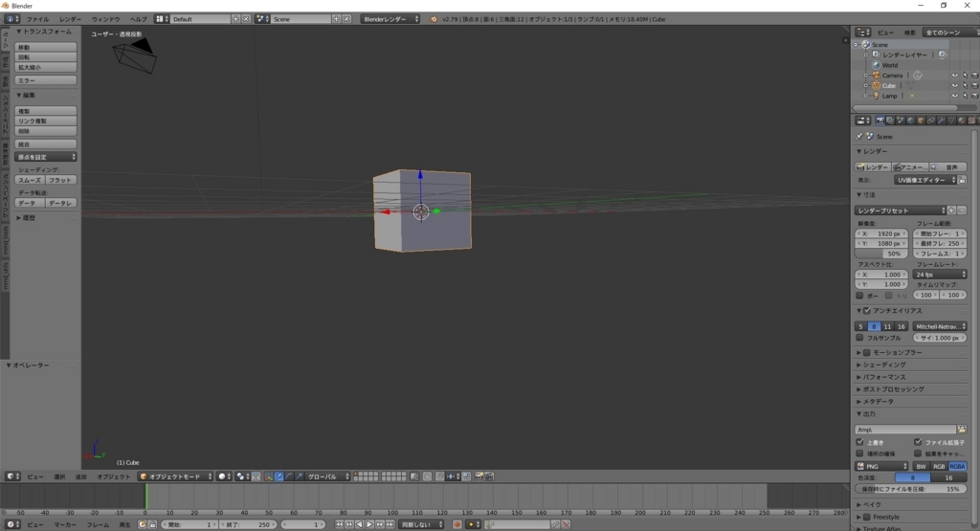Open the Object properties tab cube icon

tap(921, 121)
